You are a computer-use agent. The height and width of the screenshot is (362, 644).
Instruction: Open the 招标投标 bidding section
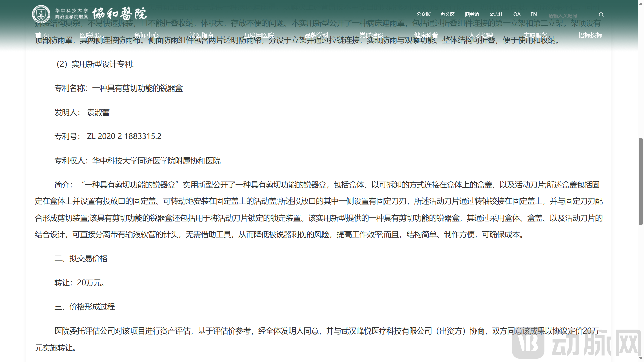[x=590, y=35]
